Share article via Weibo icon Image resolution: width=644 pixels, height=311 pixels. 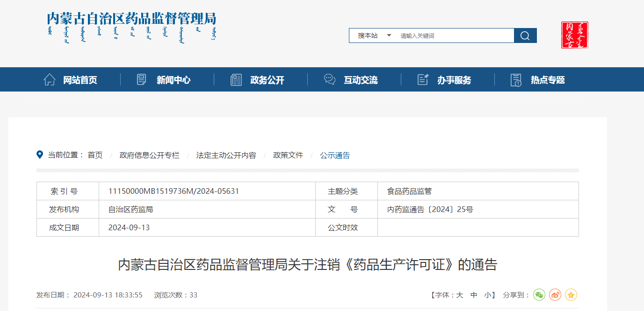tap(555, 295)
